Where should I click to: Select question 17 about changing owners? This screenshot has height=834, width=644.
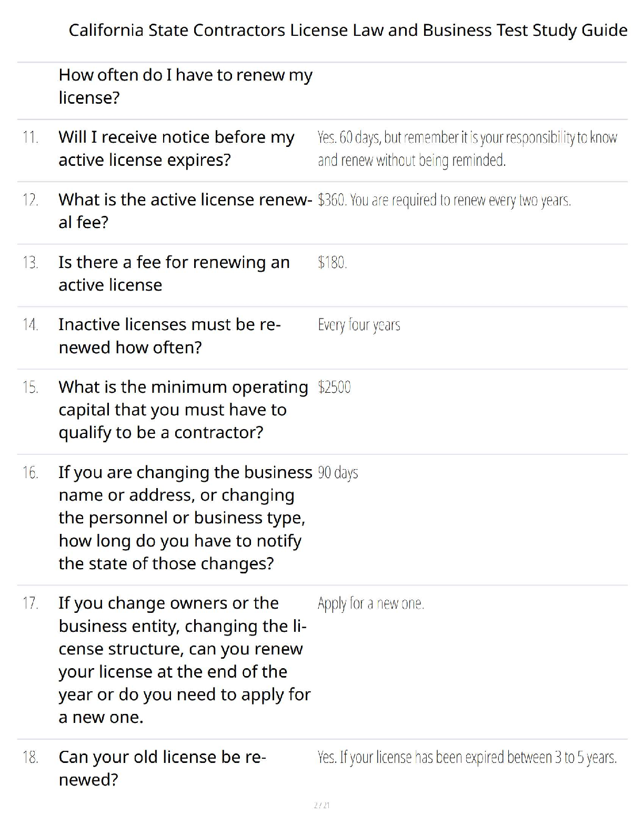click(185, 660)
